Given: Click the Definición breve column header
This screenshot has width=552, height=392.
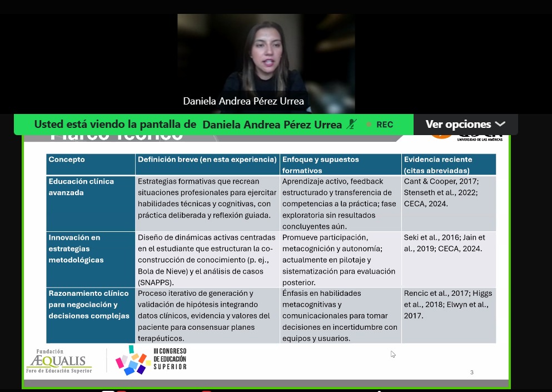Looking at the screenshot, I should 207,160.
